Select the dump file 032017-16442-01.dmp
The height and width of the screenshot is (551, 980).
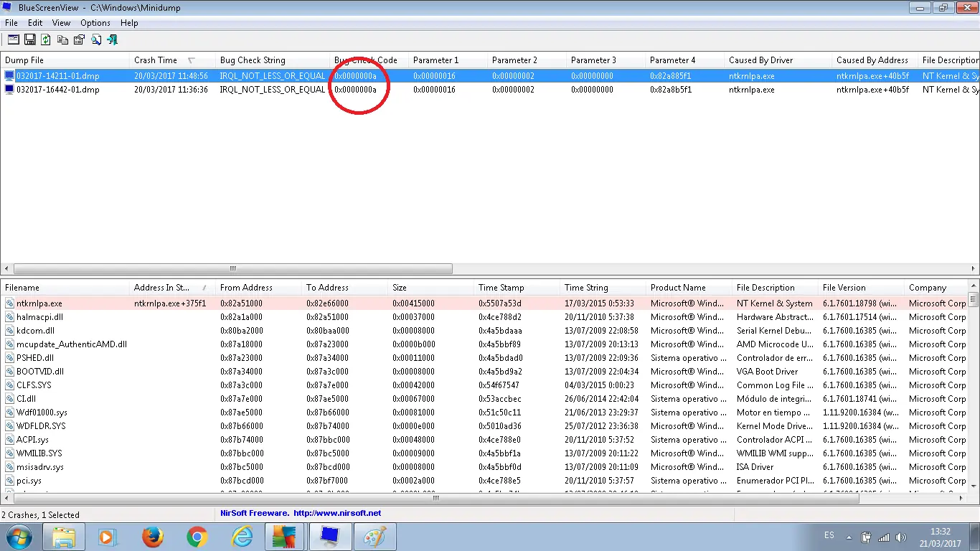pos(58,90)
